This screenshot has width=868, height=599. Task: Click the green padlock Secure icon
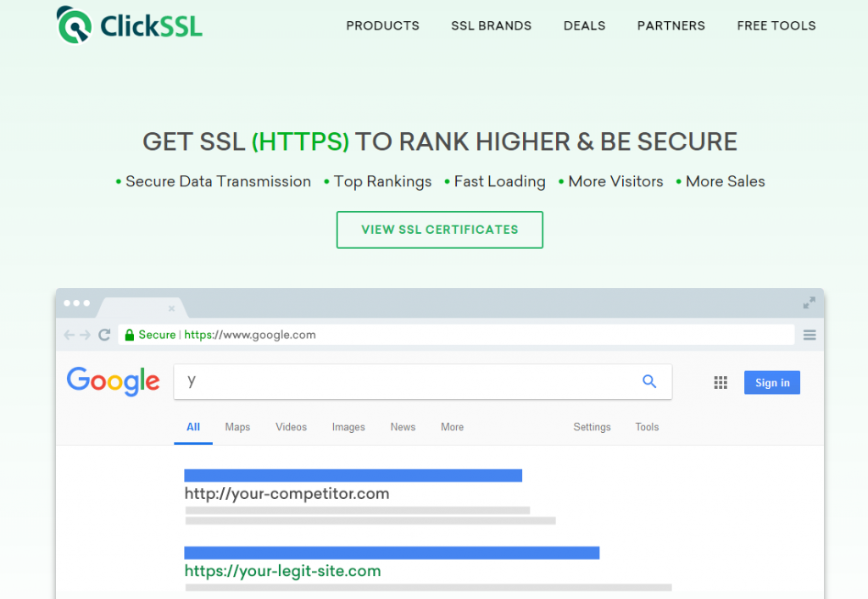pos(129,335)
